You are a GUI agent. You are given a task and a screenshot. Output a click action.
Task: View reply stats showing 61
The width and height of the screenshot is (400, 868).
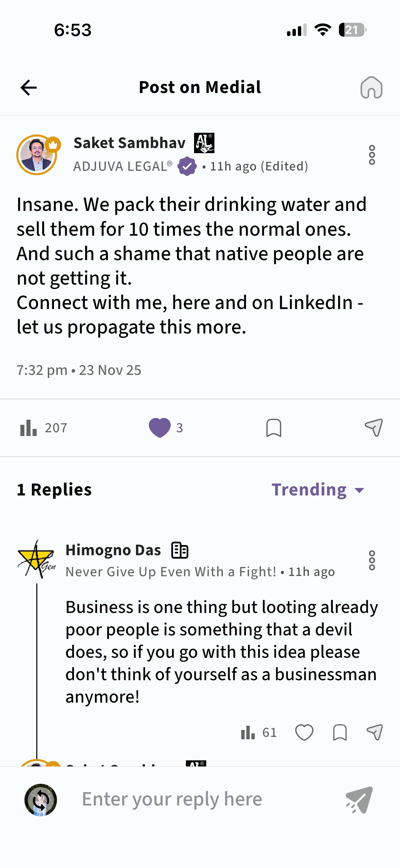(248, 733)
